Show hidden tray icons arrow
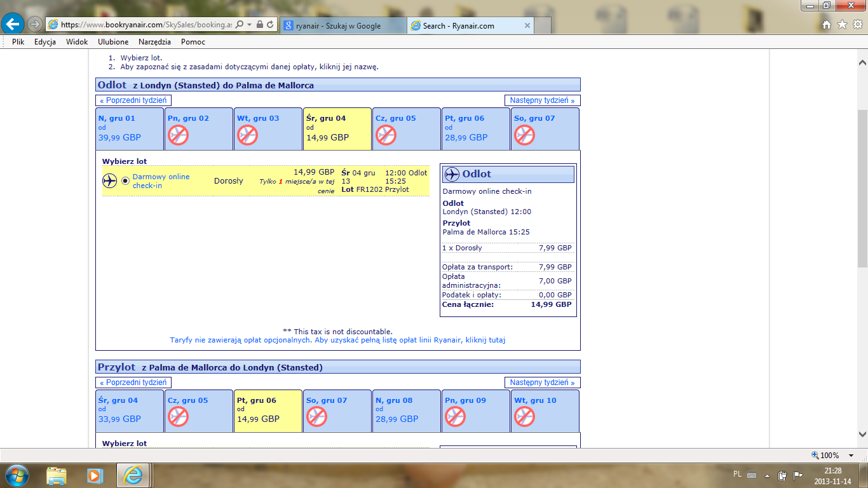The height and width of the screenshot is (488, 868). 769,475
